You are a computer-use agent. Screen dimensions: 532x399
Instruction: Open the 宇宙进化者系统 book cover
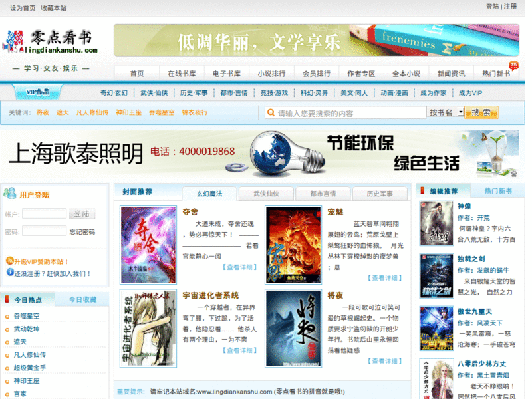click(x=148, y=328)
